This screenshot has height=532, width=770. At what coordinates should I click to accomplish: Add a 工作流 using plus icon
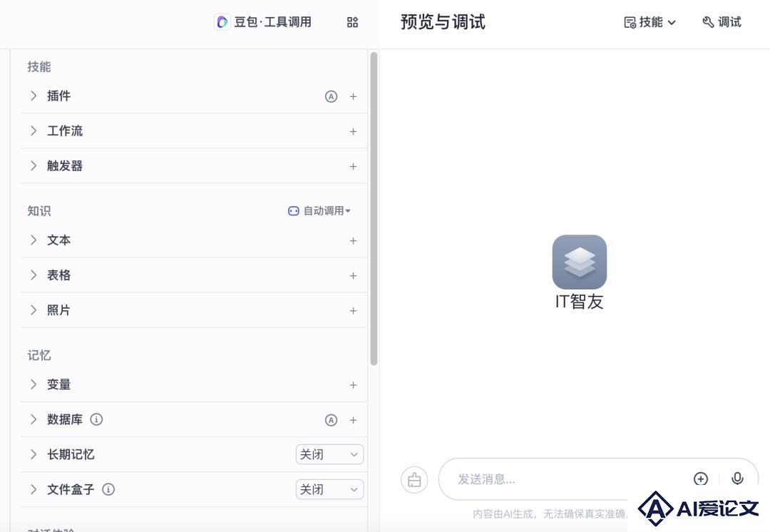click(353, 132)
